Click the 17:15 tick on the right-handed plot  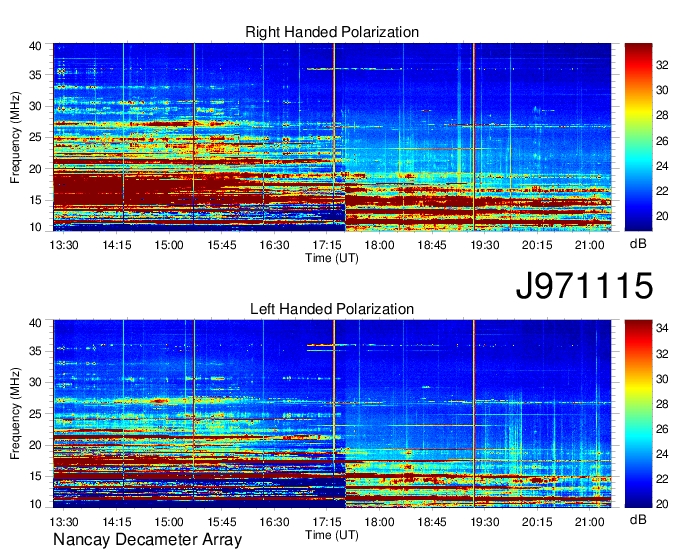327,245
